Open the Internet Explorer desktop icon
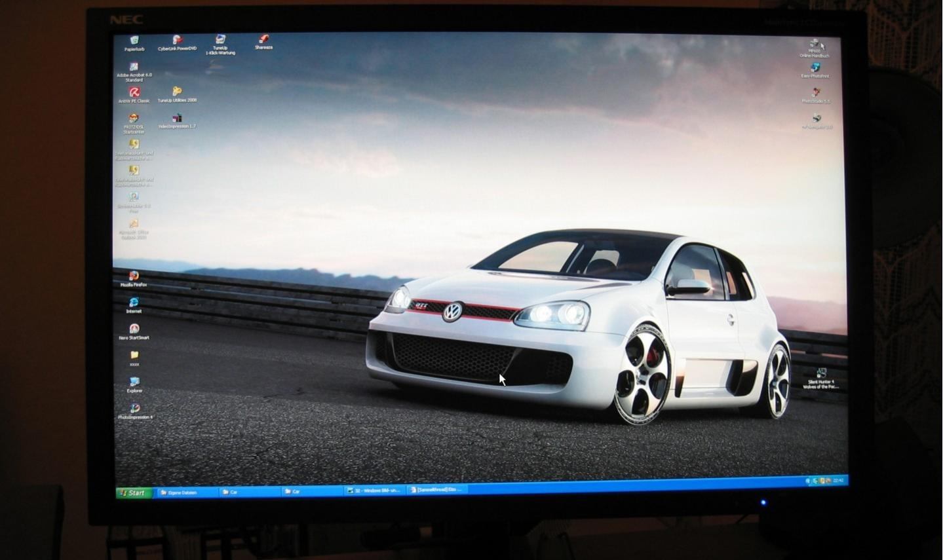The width and height of the screenshot is (943, 560). 134,306
